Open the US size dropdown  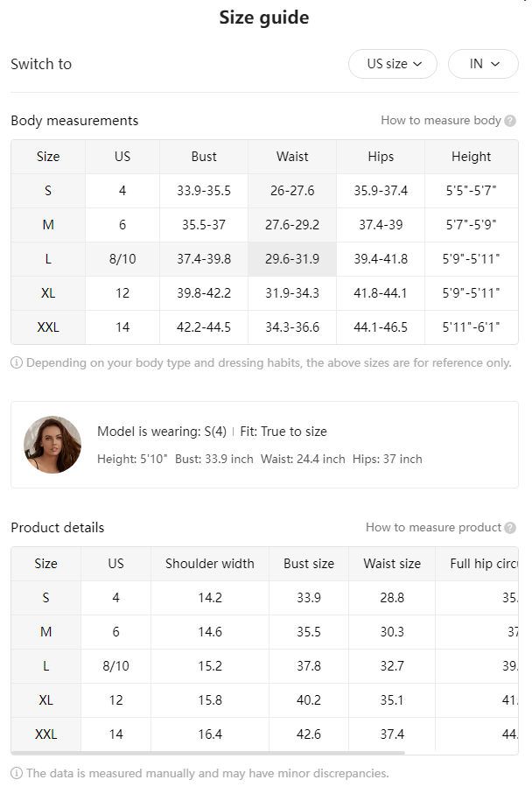393,64
